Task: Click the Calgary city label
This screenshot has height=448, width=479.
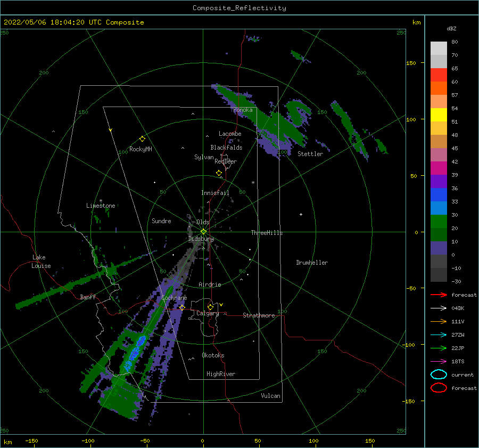Action: click(208, 313)
